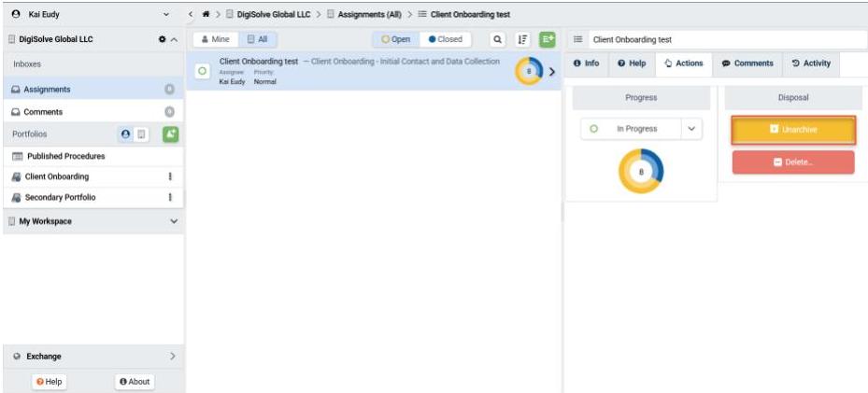This screenshot has height=393, width=868.
Task: Open the In Progress status dropdown
Action: 691,129
